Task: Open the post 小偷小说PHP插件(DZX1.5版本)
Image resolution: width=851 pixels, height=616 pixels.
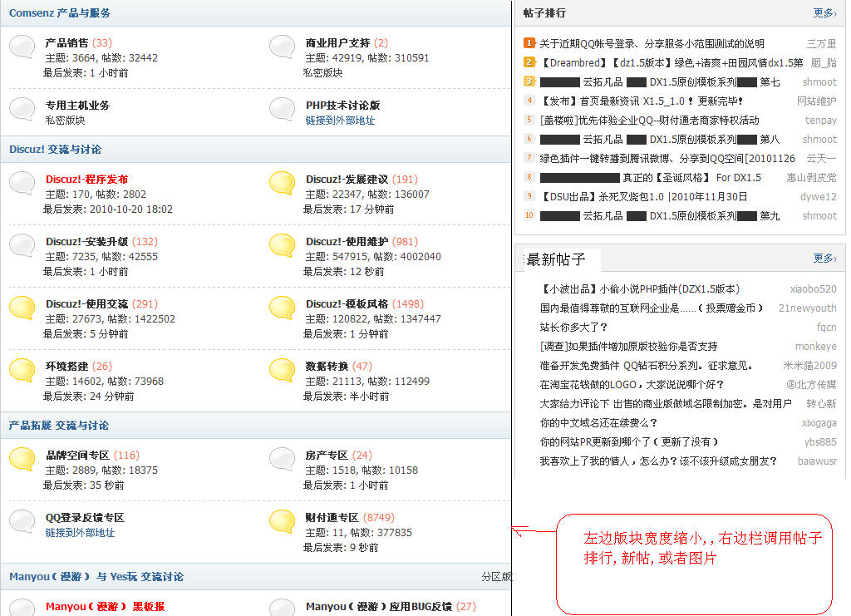Action: [x=640, y=289]
